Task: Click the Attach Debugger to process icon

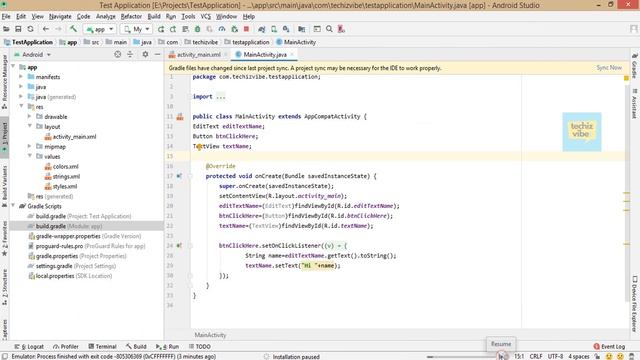Action: [234, 29]
